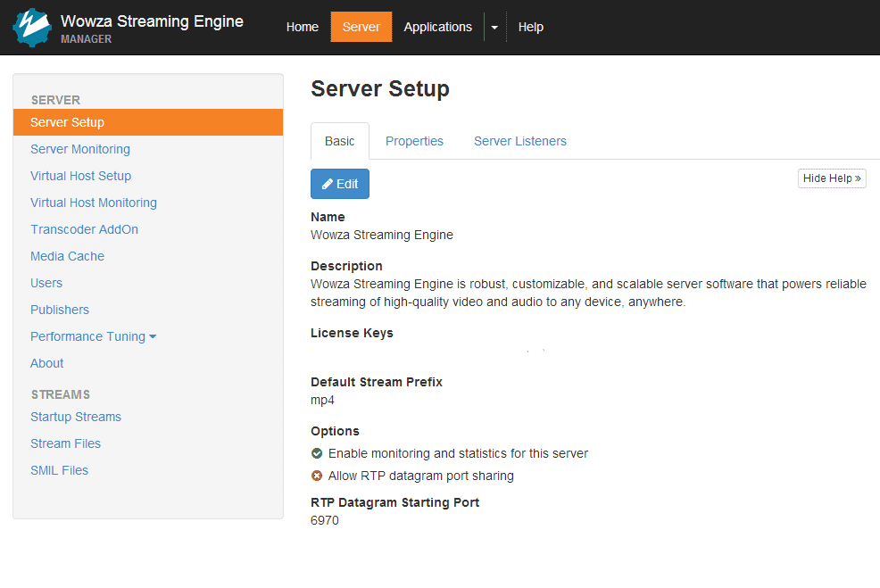Click the License Keys label
Image resolution: width=880 pixels, height=588 pixels.
(352, 334)
